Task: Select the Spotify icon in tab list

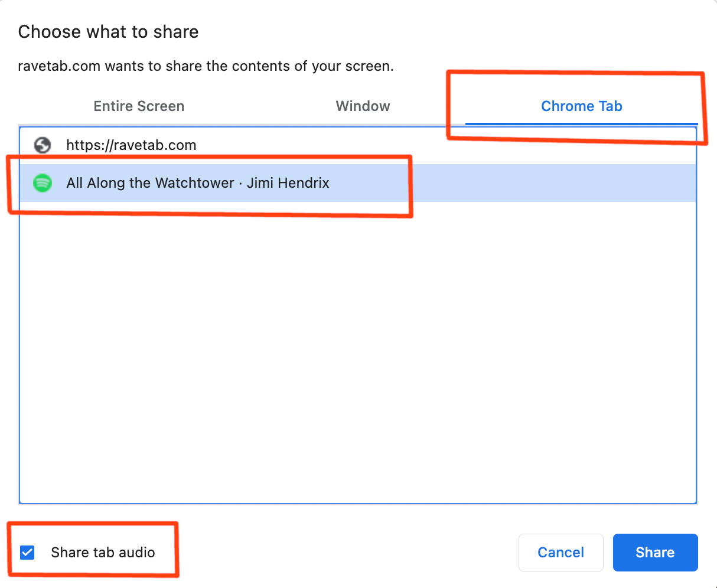Action: (x=43, y=183)
